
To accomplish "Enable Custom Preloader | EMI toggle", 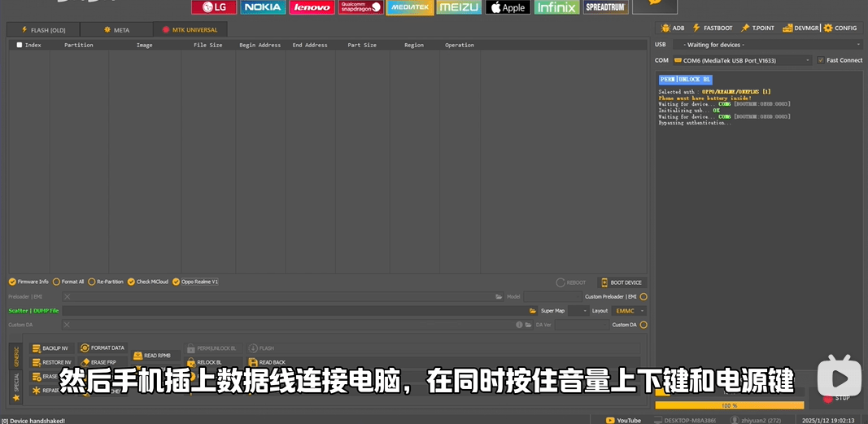I will (x=643, y=297).
